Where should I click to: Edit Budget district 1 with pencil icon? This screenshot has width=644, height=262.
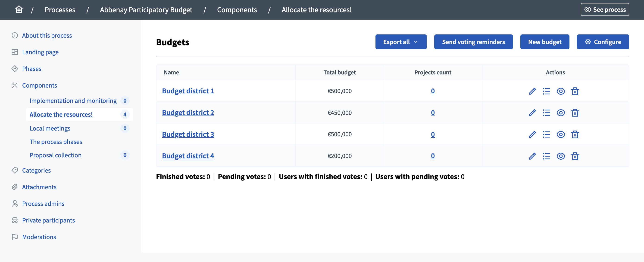(x=532, y=91)
